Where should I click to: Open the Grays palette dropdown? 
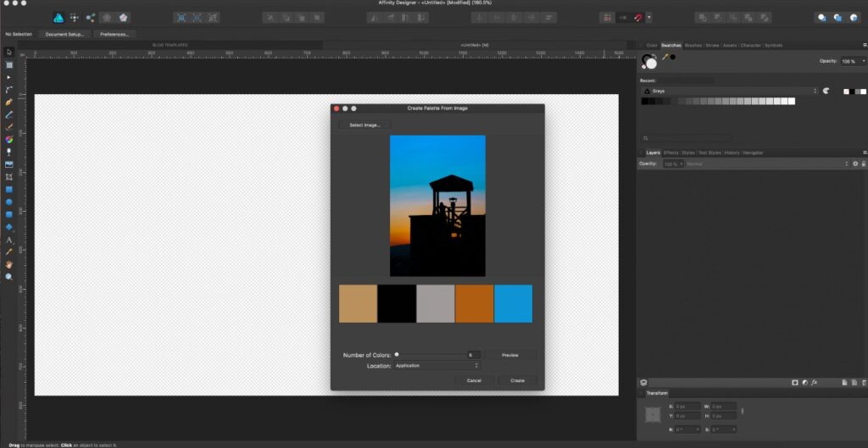point(729,91)
